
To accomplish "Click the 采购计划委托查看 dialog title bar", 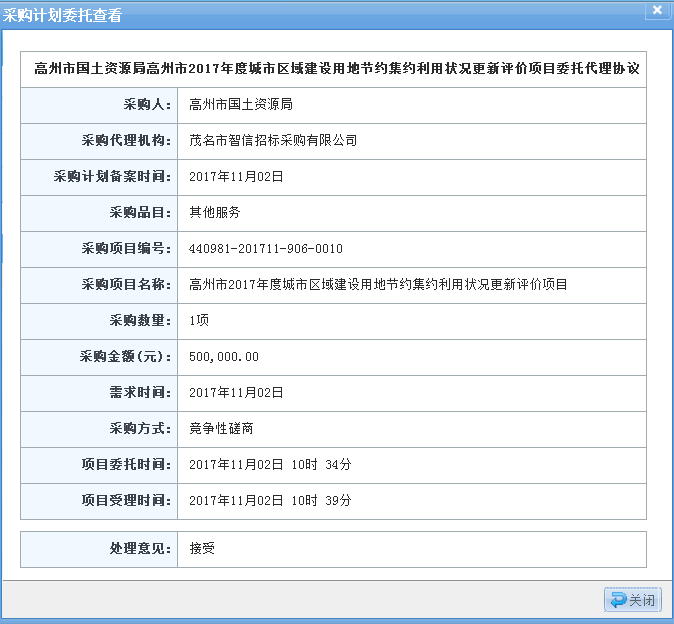I will (300, 11).
